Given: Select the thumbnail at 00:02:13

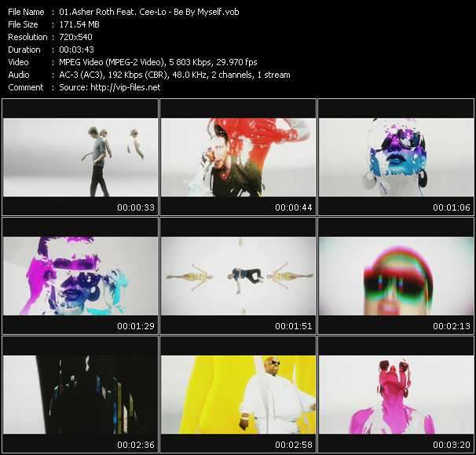Looking at the screenshot, I should point(396,276).
